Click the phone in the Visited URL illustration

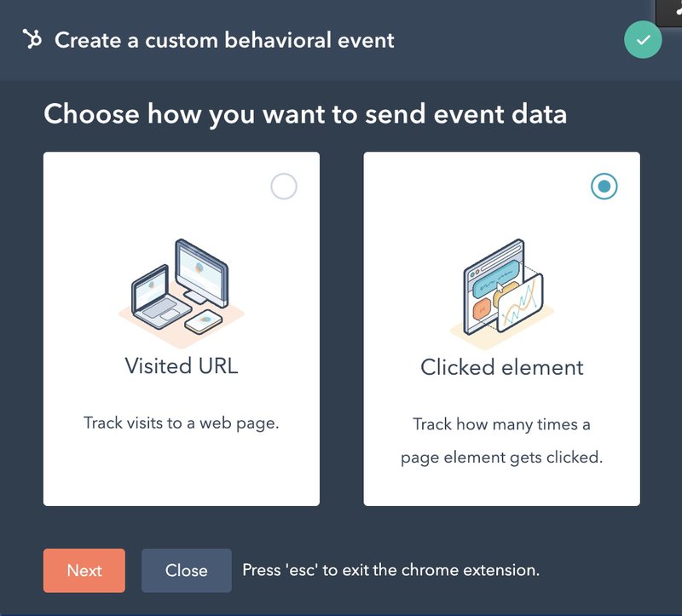tap(204, 322)
